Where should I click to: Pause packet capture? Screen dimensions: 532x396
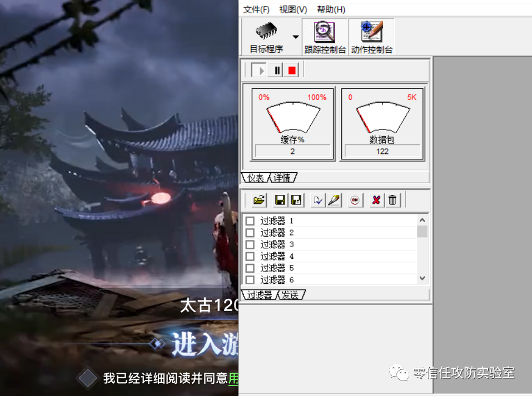pos(277,71)
